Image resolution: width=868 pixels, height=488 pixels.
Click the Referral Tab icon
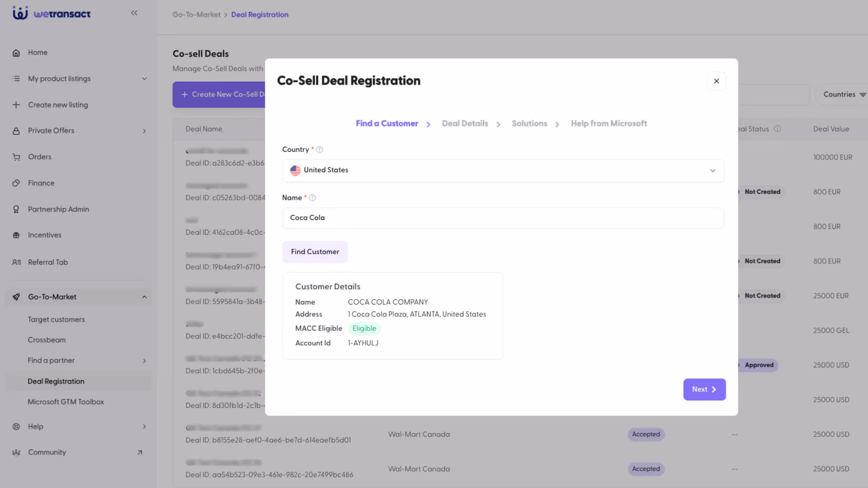coord(16,262)
